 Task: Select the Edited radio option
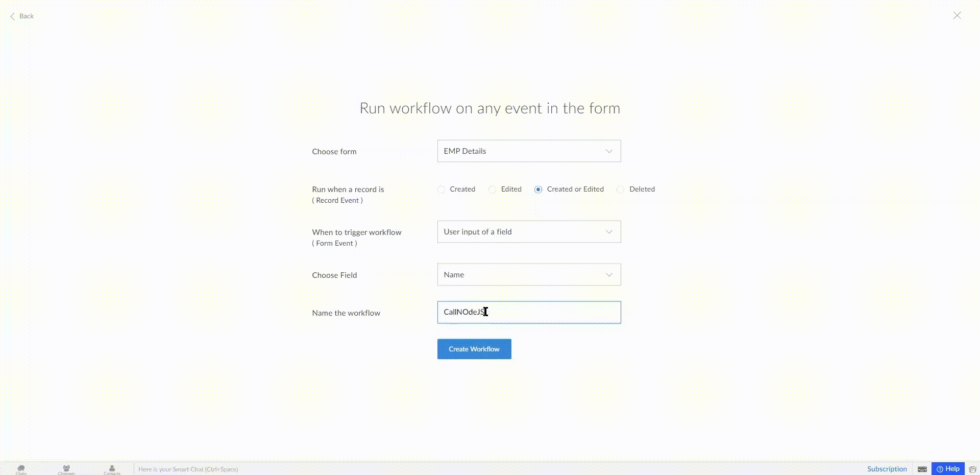tap(493, 189)
